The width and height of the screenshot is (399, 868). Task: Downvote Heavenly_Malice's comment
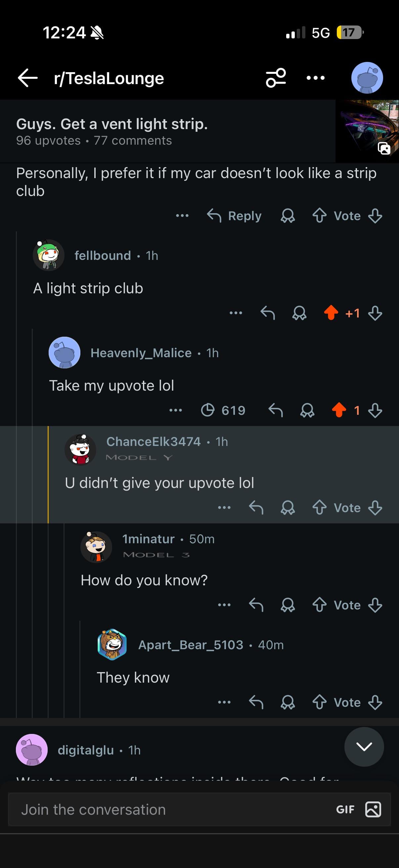pos(375,410)
